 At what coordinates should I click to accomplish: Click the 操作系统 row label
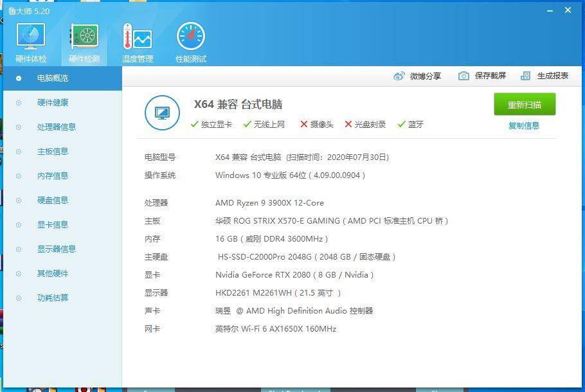pyautogui.click(x=160, y=175)
